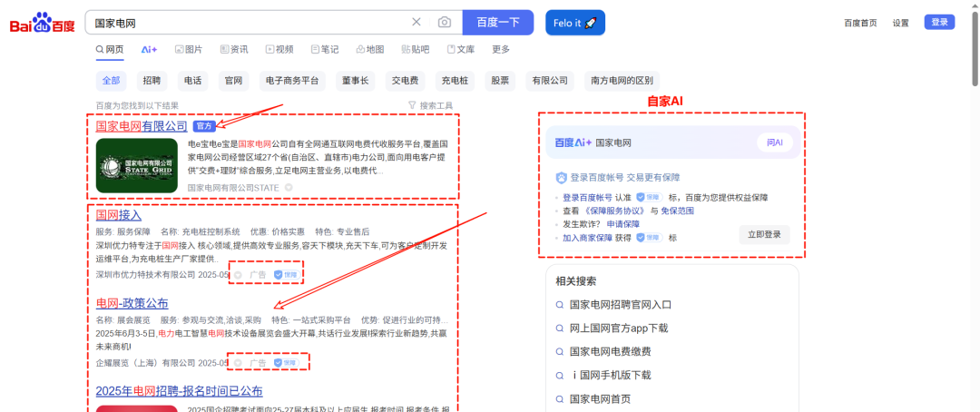Click 企耀展览（上海）有限公司 advertiser name
Viewport: 980px width, 412px height.
tap(145, 363)
